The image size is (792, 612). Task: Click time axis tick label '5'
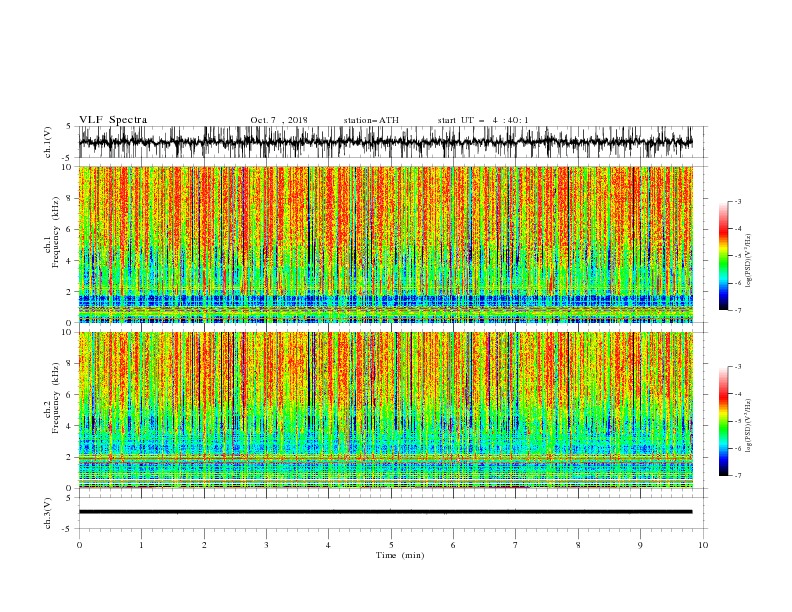(391, 545)
